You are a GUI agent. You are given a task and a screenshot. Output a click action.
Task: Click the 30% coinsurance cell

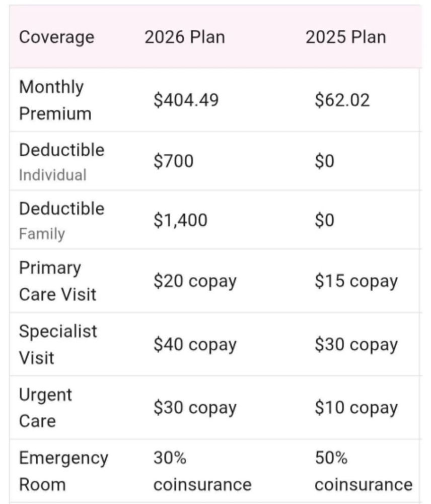pyautogui.click(x=202, y=471)
